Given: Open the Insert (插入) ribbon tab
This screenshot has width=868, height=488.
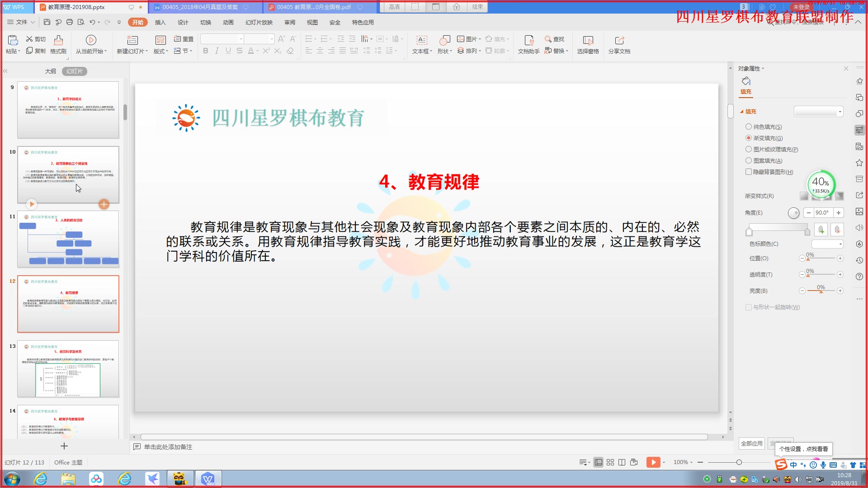Looking at the screenshot, I should pos(160,22).
